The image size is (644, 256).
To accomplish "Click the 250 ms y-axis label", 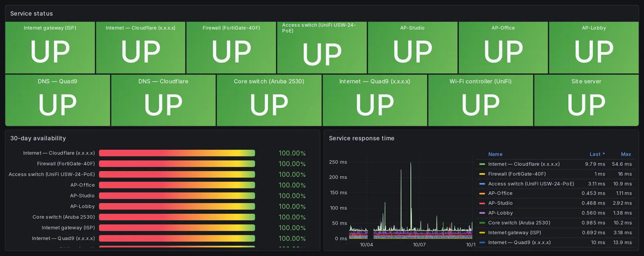I will (x=338, y=162).
